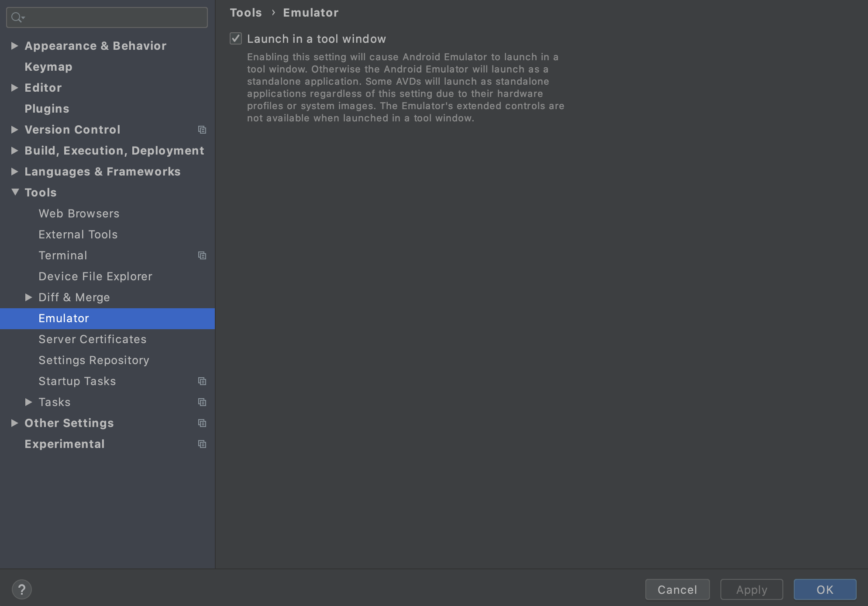This screenshot has height=606, width=868.
Task: Select Appearance & Behavior label
Action: point(96,46)
